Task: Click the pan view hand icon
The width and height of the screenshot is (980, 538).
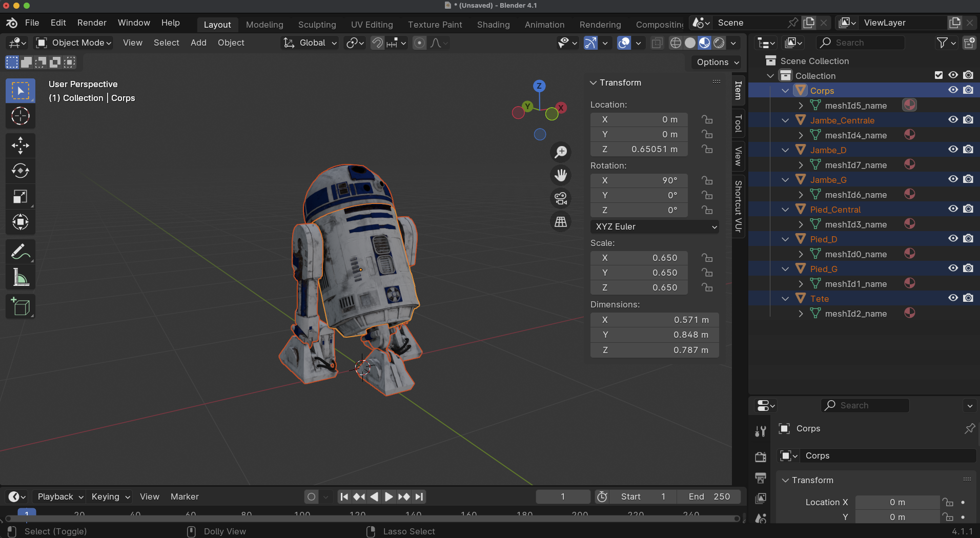Action: click(561, 175)
